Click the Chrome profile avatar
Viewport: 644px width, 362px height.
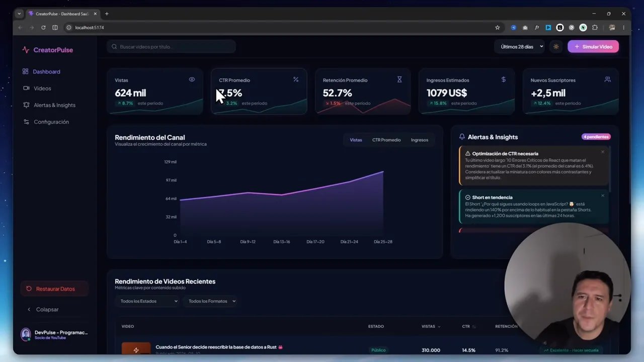click(x=612, y=27)
